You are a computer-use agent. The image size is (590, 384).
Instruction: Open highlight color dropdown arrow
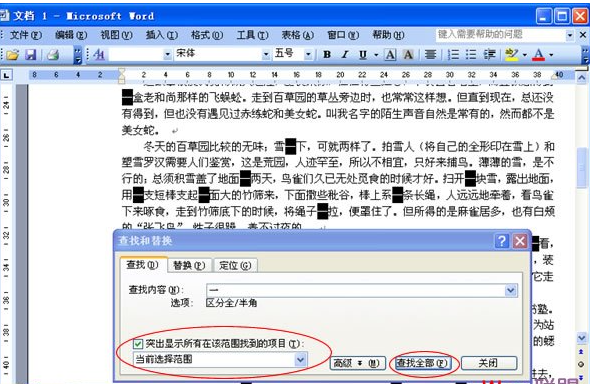[524, 55]
